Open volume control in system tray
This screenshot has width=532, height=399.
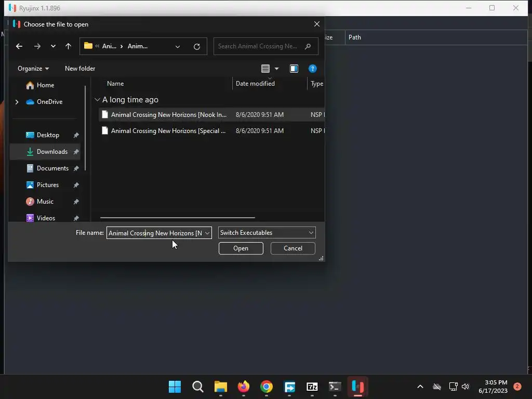(465, 387)
